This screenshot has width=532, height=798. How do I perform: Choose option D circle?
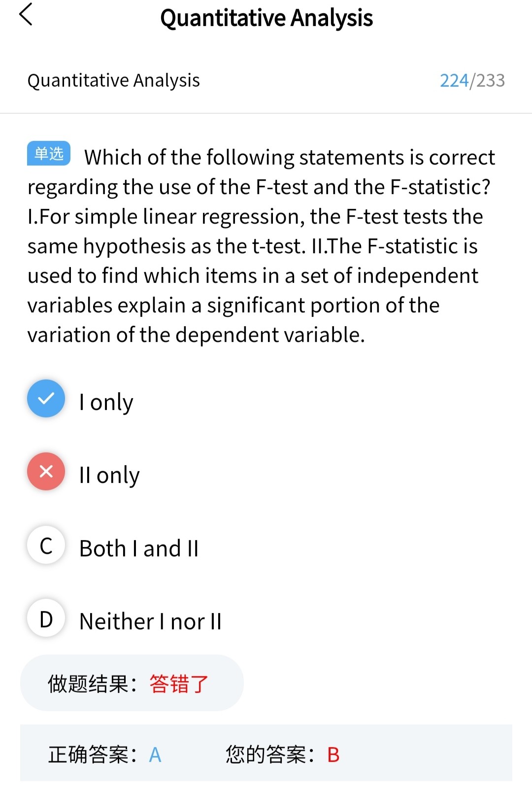pyautogui.click(x=46, y=618)
